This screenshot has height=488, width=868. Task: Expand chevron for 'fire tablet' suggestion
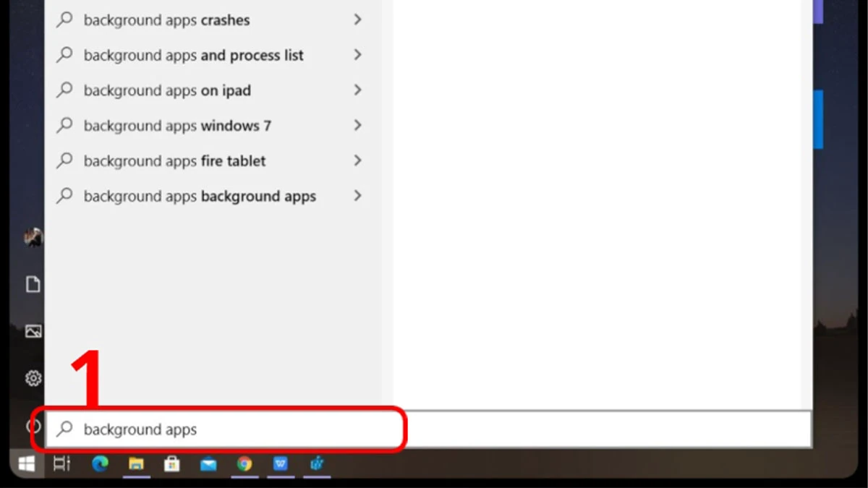click(357, 160)
